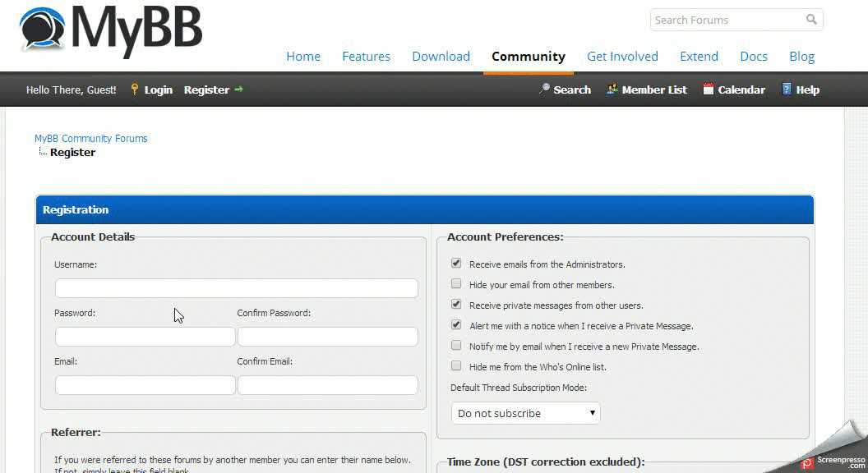Open the Docs tab
Screen dimensions: 868x473
pos(754,57)
